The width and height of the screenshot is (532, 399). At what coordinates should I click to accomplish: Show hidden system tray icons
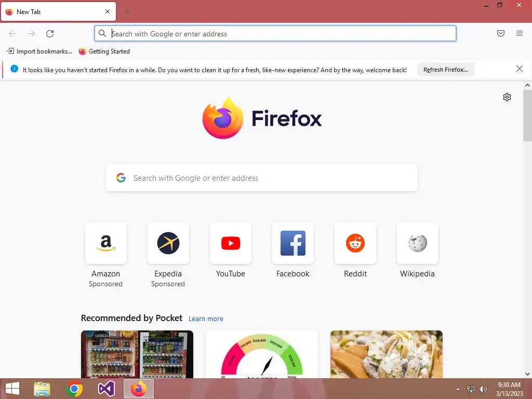[458, 389]
